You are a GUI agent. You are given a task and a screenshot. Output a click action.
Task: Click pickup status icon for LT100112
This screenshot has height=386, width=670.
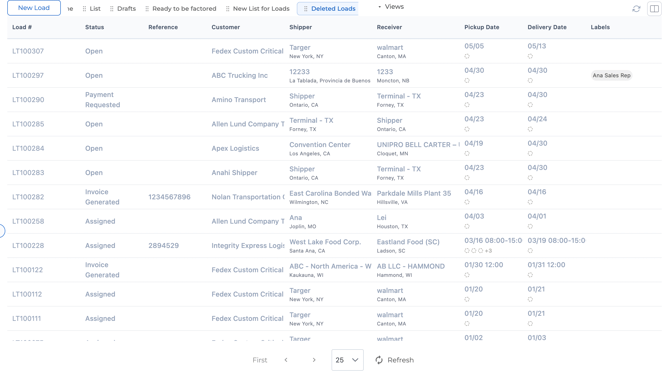467,300
